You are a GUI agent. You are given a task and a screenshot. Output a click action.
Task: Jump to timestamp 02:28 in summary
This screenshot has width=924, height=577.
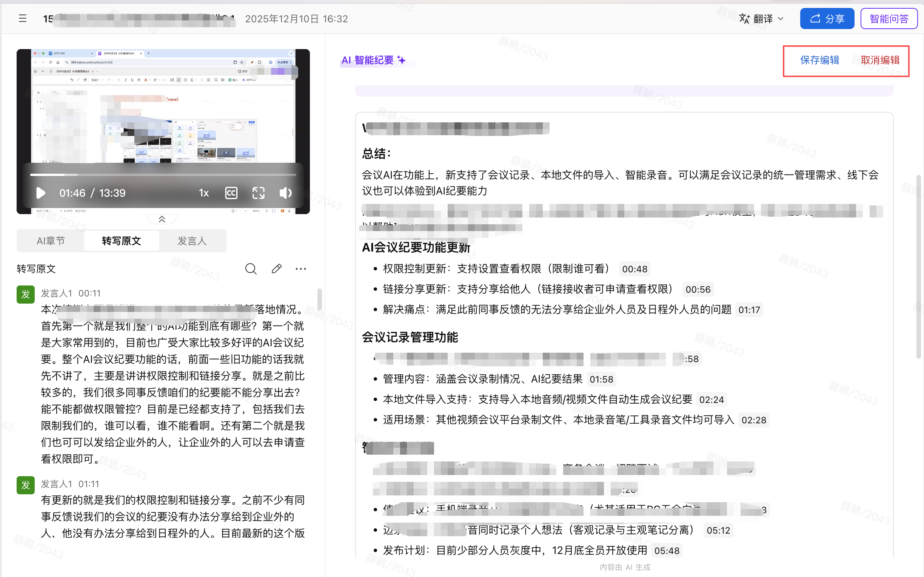[753, 420]
